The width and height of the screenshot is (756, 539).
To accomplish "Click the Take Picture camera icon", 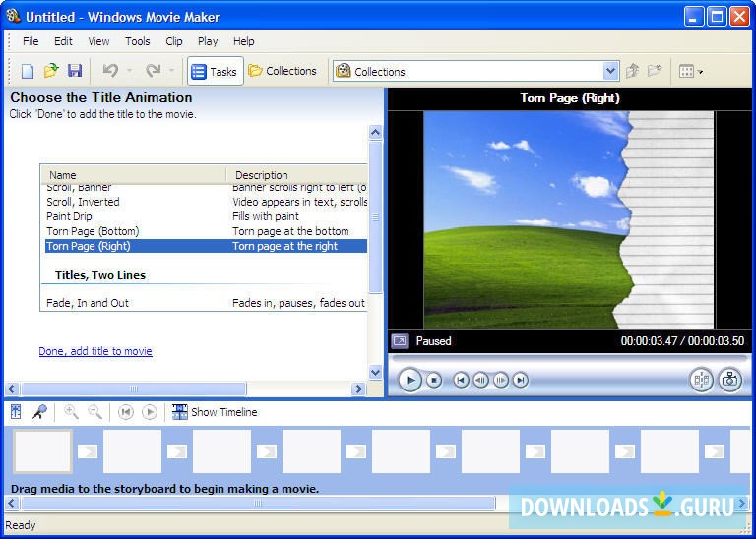I will click(729, 380).
